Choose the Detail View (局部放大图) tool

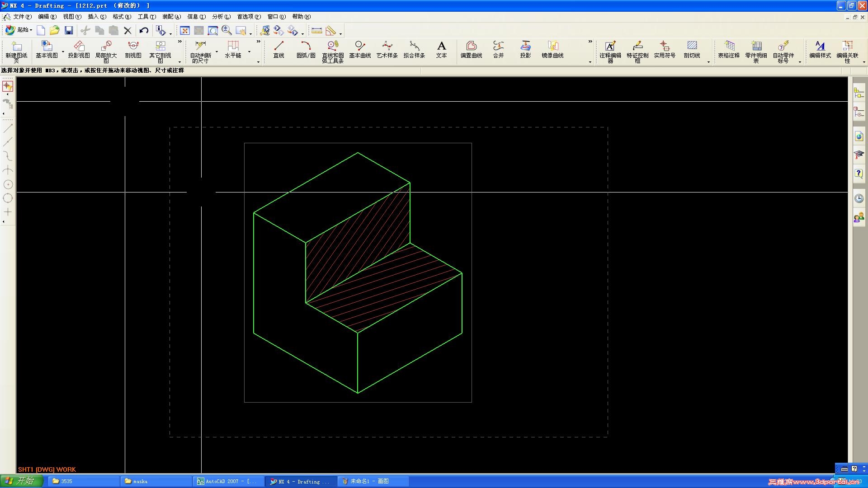pyautogui.click(x=106, y=52)
